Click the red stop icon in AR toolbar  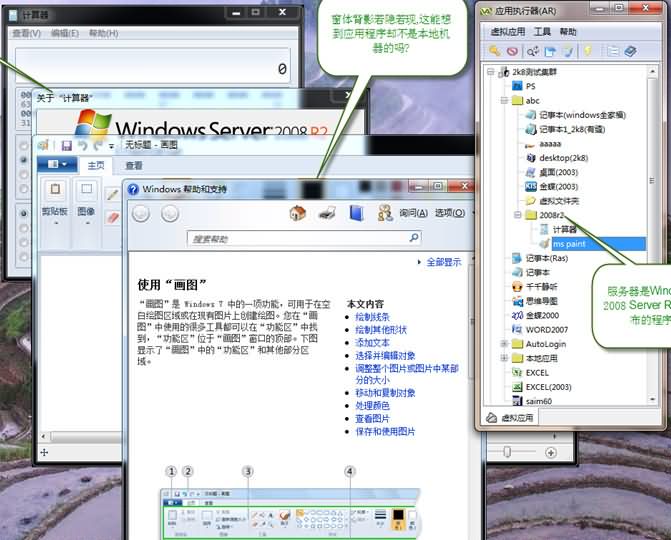tap(511, 51)
